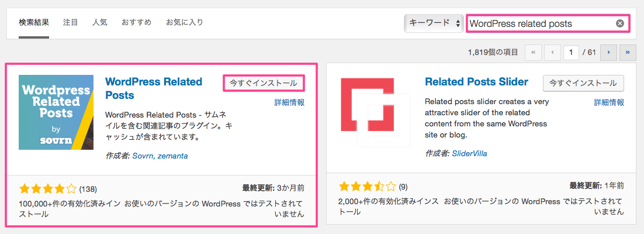Screen dimensions: 644x234
Task: Go to first page of results
Action: coord(533,52)
